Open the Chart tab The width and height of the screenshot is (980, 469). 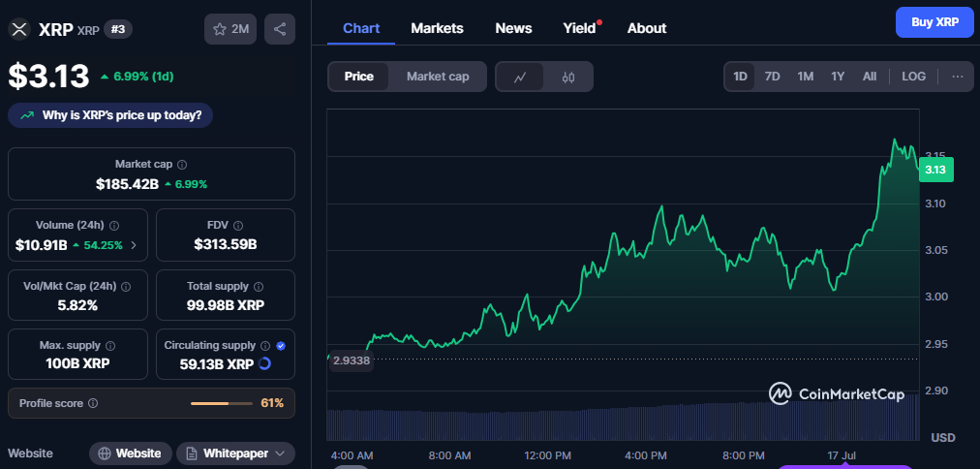[361, 28]
